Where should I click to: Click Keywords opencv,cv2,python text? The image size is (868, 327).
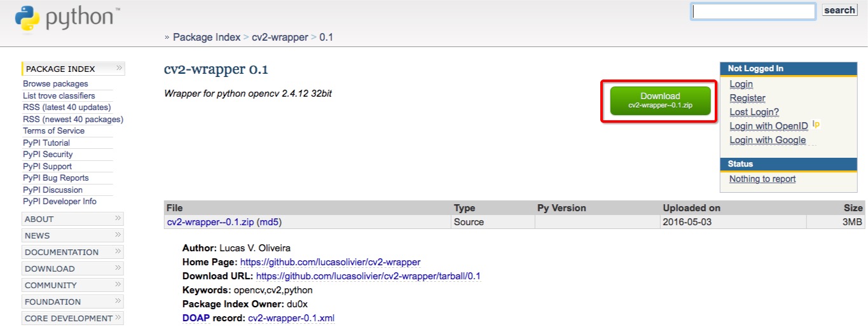[247, 290]
